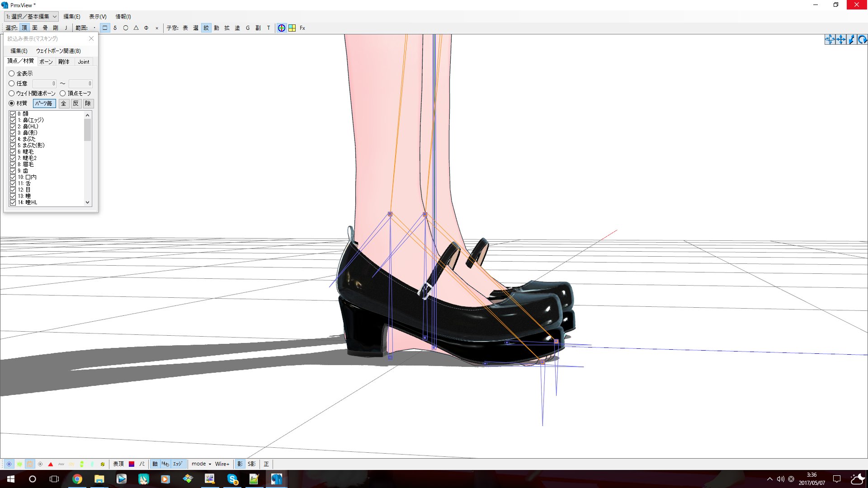Toggle the yellow four-pane view icon

point(292,28)
